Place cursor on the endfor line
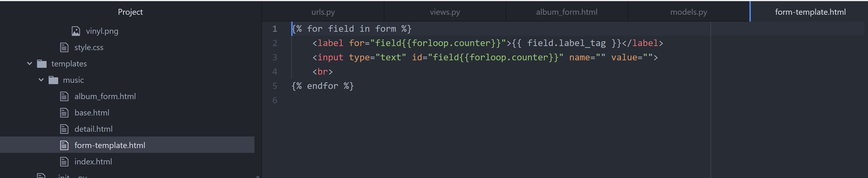Image resolution: width=868 pixels, height=178 pixels. click(323, 86)
